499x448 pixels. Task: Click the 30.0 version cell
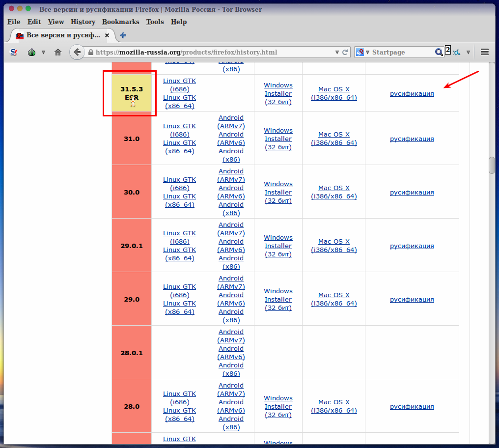pos(132,192)
